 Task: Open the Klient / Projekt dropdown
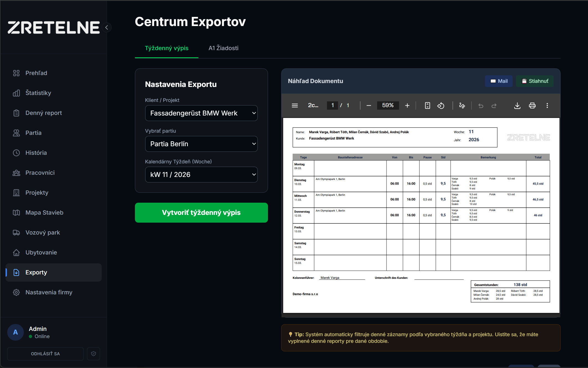pyautogui.click(x=201, y=113)
